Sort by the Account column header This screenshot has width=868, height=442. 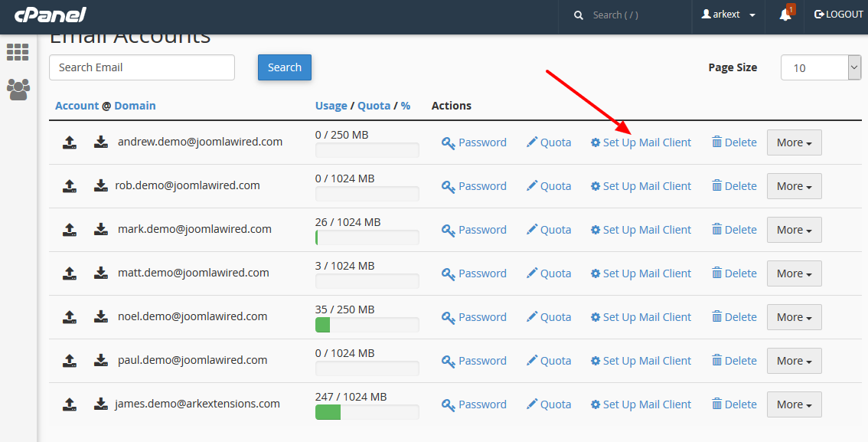tap(77, 106)
